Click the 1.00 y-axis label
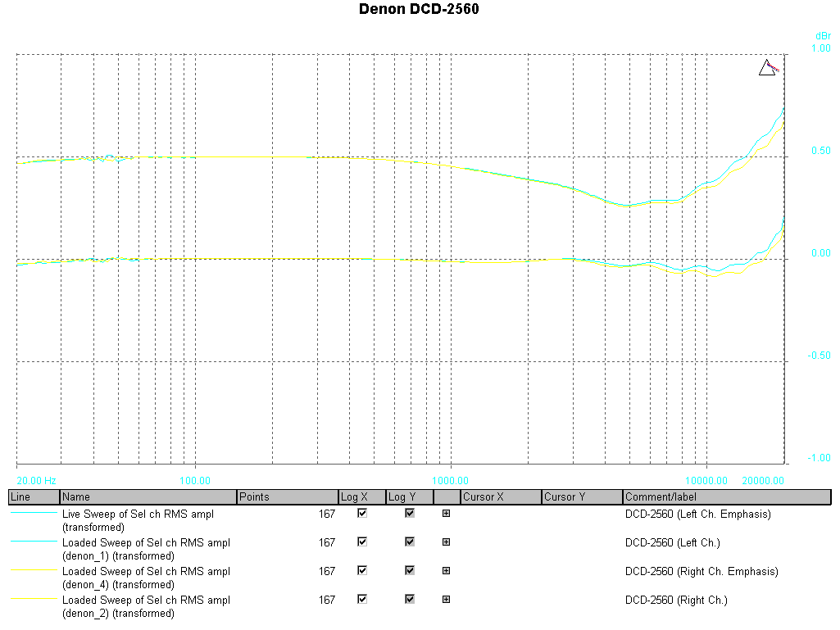 point(820,48)
